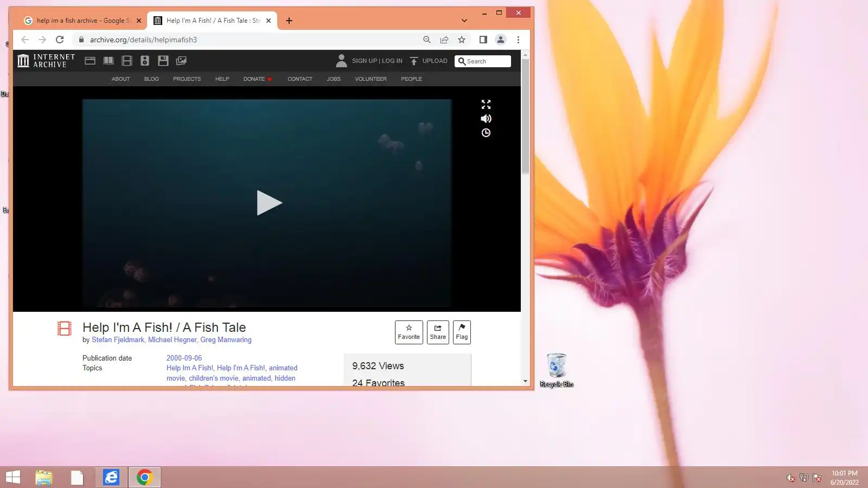Open the Audio speaker icon
Viewport: 868px width, 488px height.
click(145, 61)
